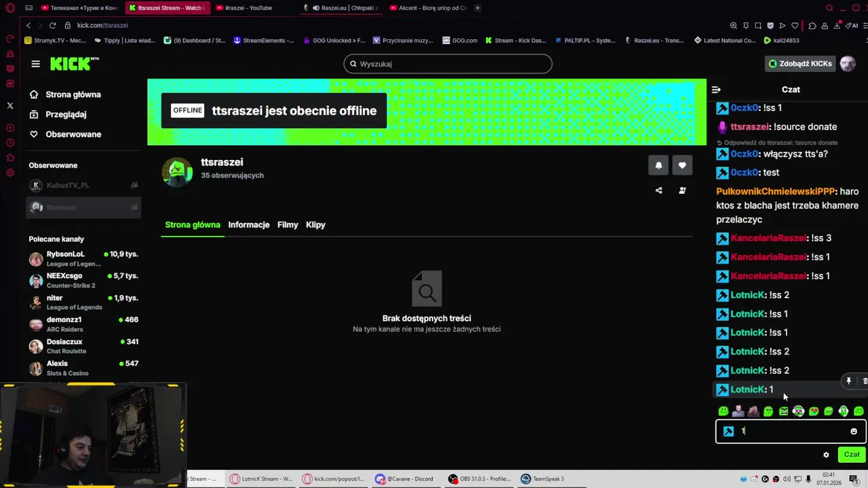
Task: Click PulkownikChmielewskiPPP username in chat
Action: click(776, 192)
